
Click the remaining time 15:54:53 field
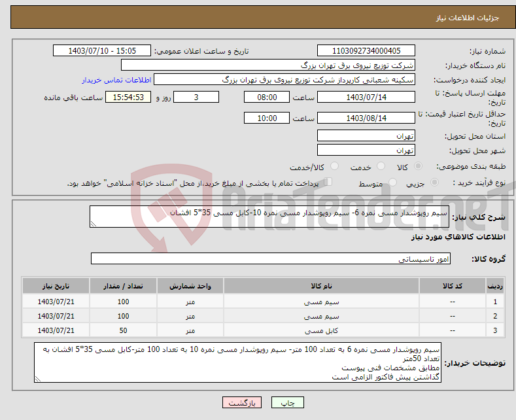tap(128, 97)
